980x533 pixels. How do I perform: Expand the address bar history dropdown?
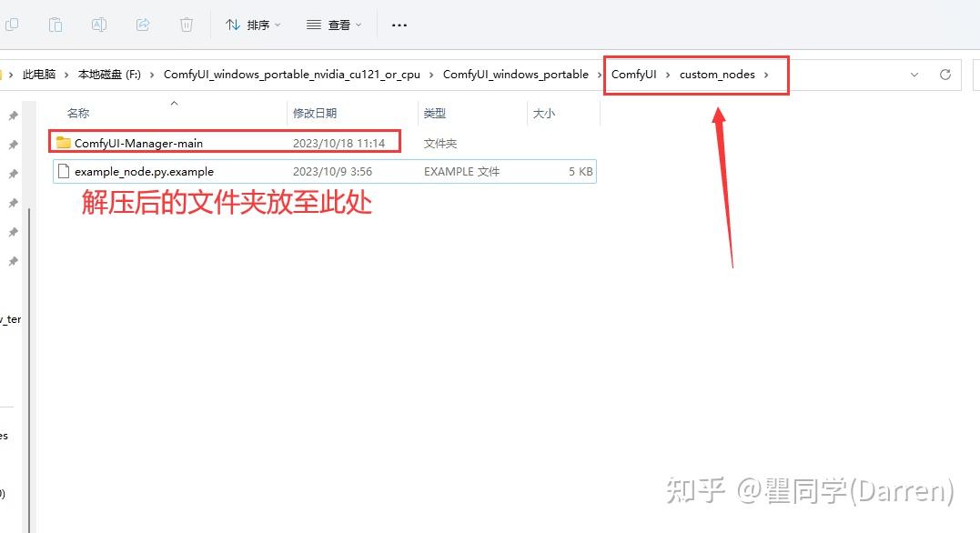(914, 75)
